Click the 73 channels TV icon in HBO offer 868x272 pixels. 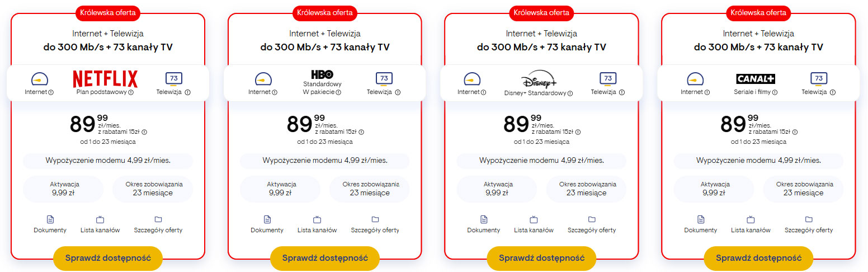tap(383, 79)
